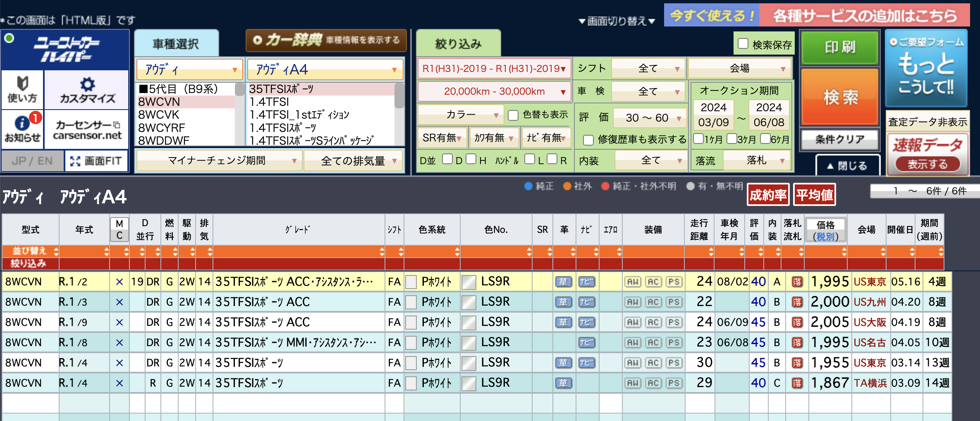Screen dimensions: 980x421
Task: Open the 20,000km - 30,000km mileage dropdown
Action: [x=494, y=91]
